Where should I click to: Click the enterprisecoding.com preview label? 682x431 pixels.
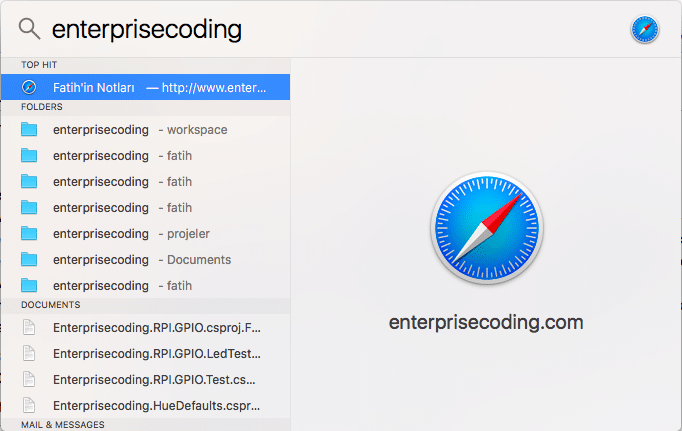[486, 322]
